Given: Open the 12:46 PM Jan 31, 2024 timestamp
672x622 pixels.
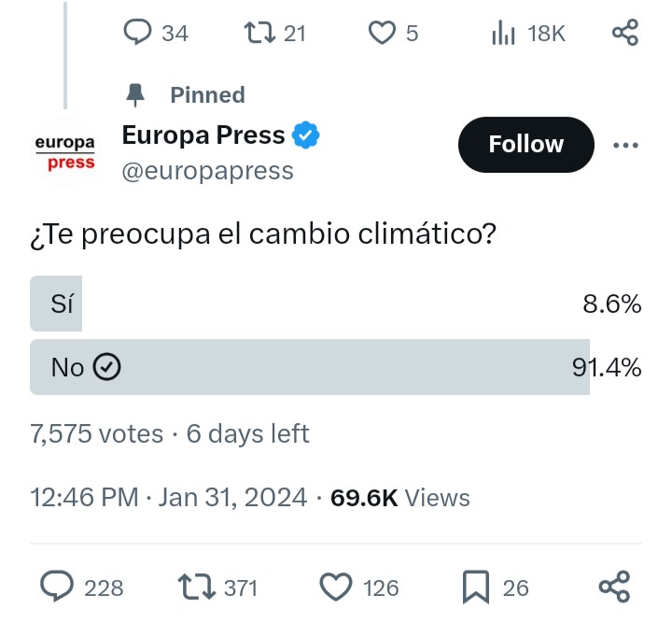Looking at the screenshot, I should coord(168,498).
